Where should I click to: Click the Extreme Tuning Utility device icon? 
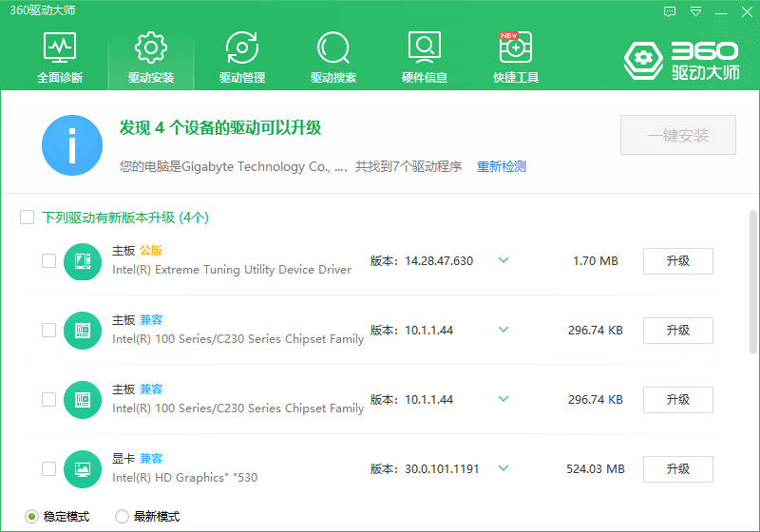tap(83, 261)
